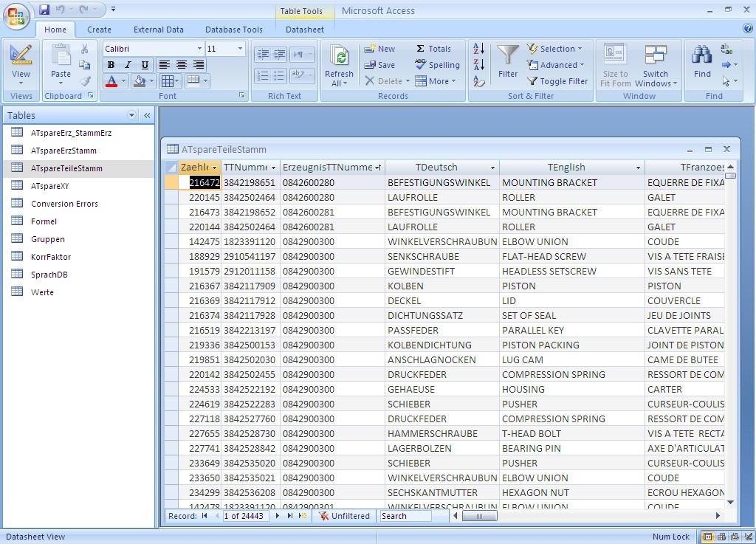Toggle Bold formatting

[111, 64]
